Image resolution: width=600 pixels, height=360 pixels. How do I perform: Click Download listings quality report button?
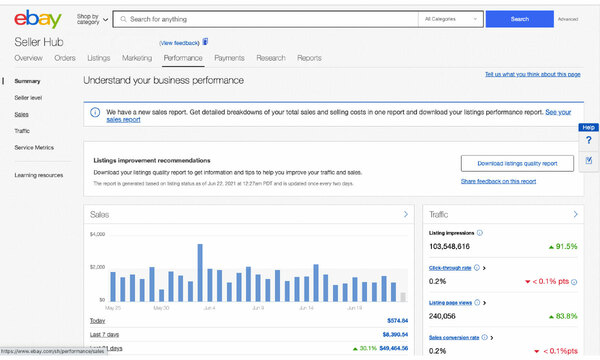(x=517, y=163)
